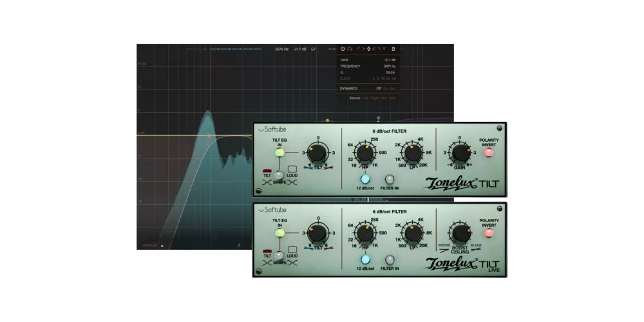Click the up arrow next to VINTAGE

(x=162, y=245)
